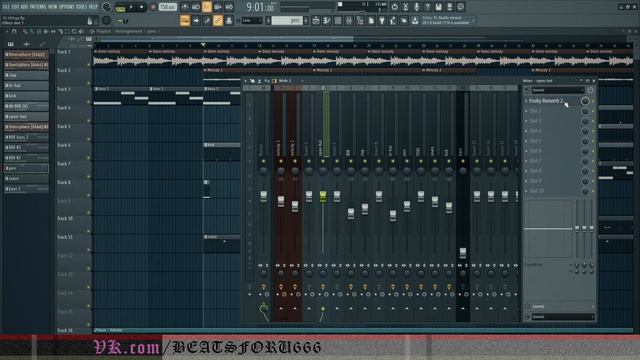Click the floppy disk save icon
Screen dimensions: 640x360
pyautogui.click(x=438, y=7)
